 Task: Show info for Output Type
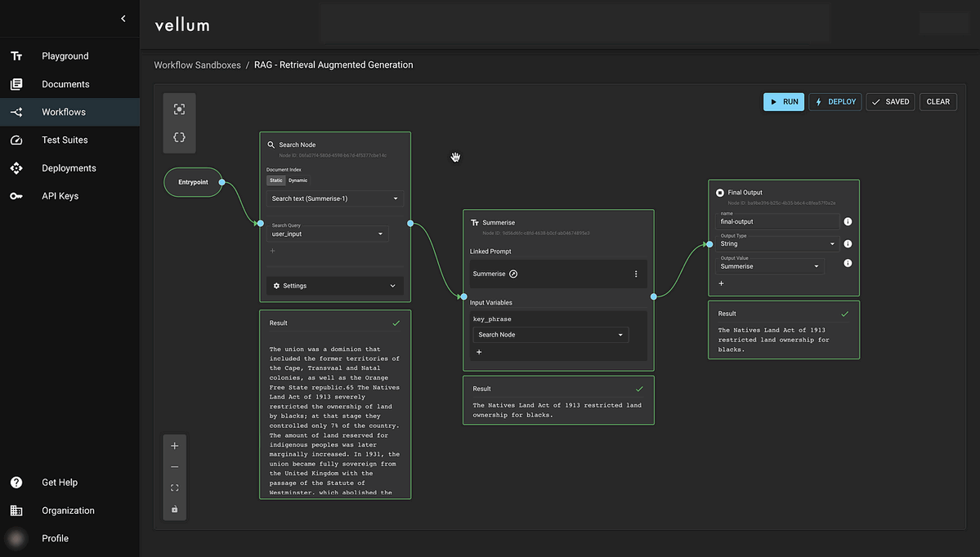tap(848, 244)
